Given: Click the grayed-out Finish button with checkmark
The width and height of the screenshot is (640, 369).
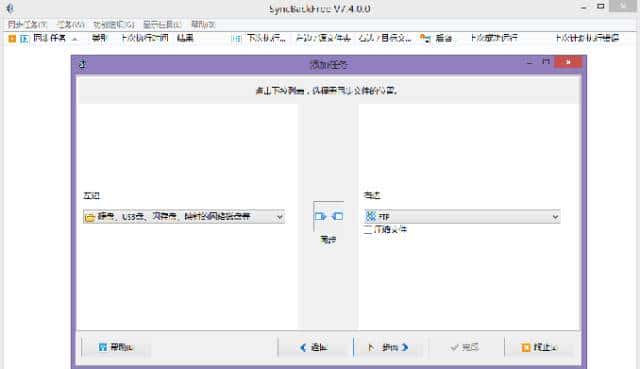Looking at the screenshot, I should pos(464,347).
